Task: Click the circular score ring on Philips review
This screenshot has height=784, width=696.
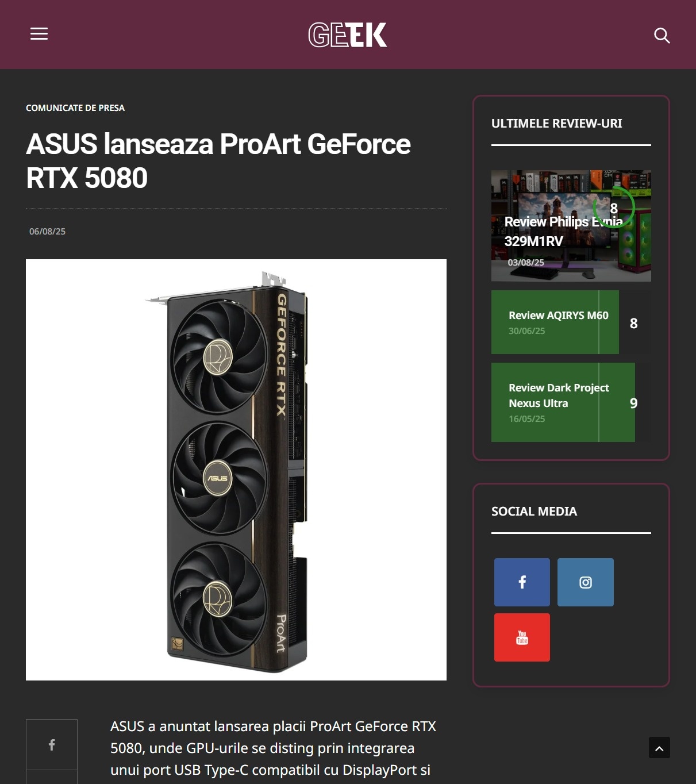Action: 614,207
